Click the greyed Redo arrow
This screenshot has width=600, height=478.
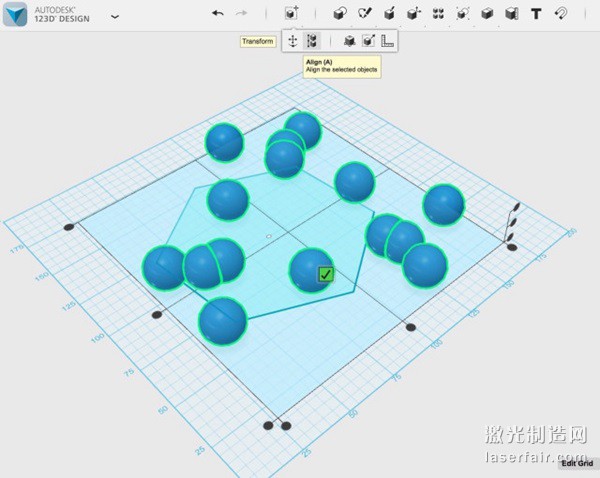tap(241, 14)
